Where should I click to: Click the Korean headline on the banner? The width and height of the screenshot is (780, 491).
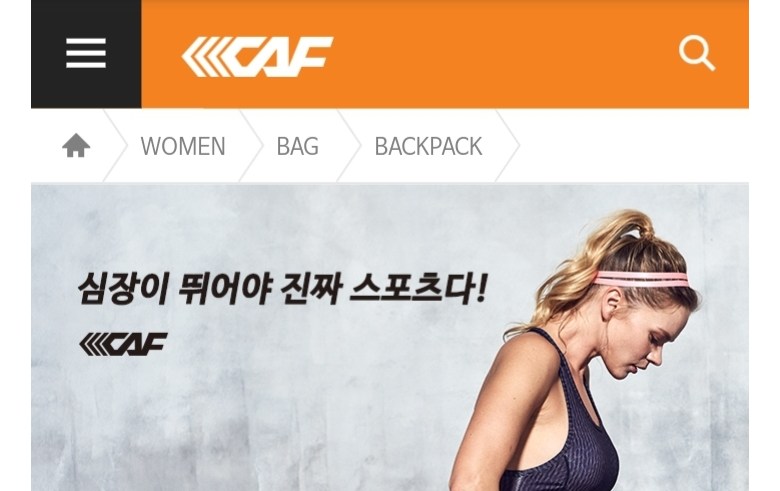282,288
